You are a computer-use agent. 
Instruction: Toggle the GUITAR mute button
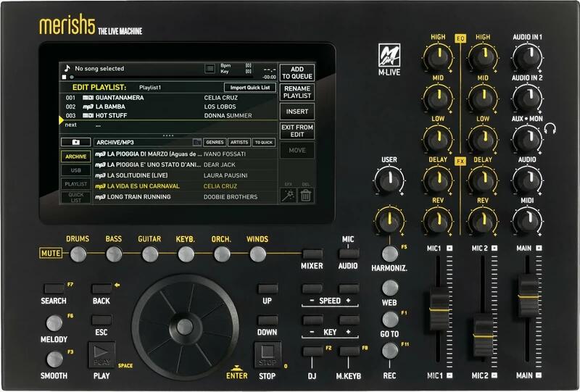150,254
